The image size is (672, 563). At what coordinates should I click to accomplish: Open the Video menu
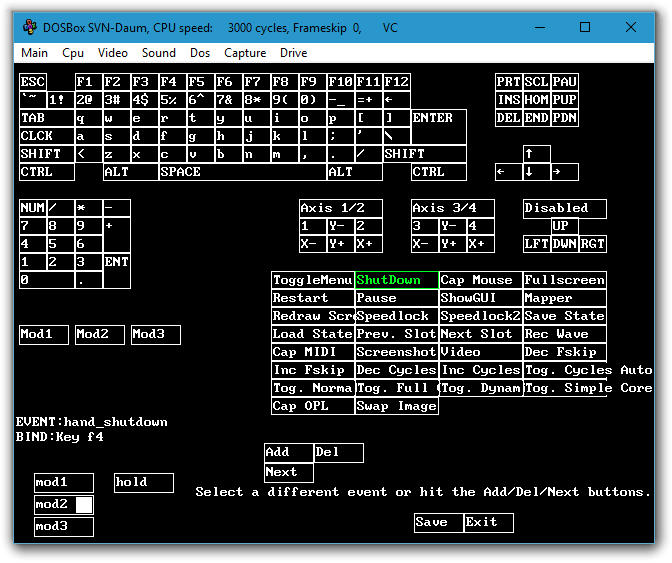(112, 53)
